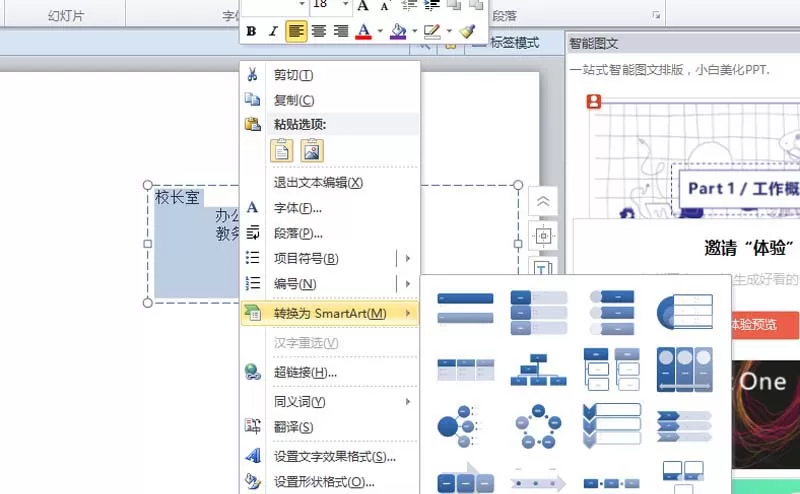Choose 剪切(T) from context menu

[x=330, y=75]
